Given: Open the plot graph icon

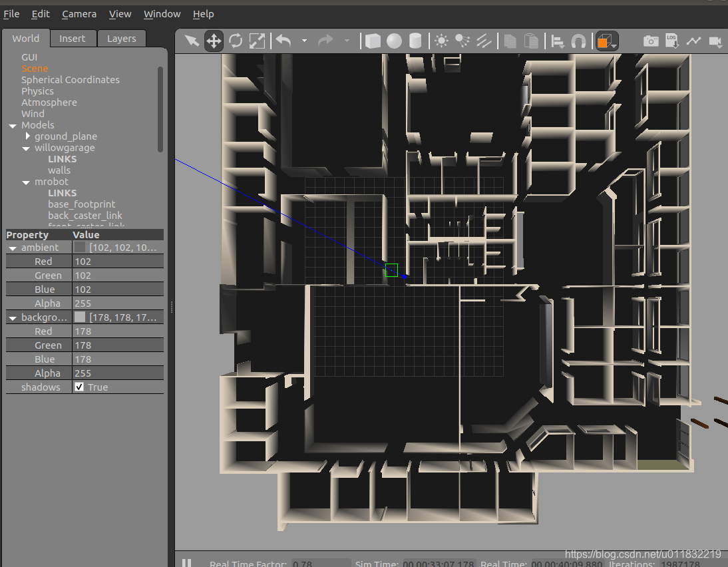Looking at the screenshot, I should point(693,41).
